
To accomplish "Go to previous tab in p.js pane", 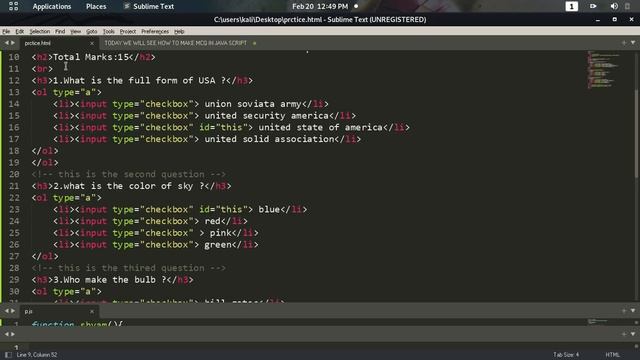I will point(6,311).
